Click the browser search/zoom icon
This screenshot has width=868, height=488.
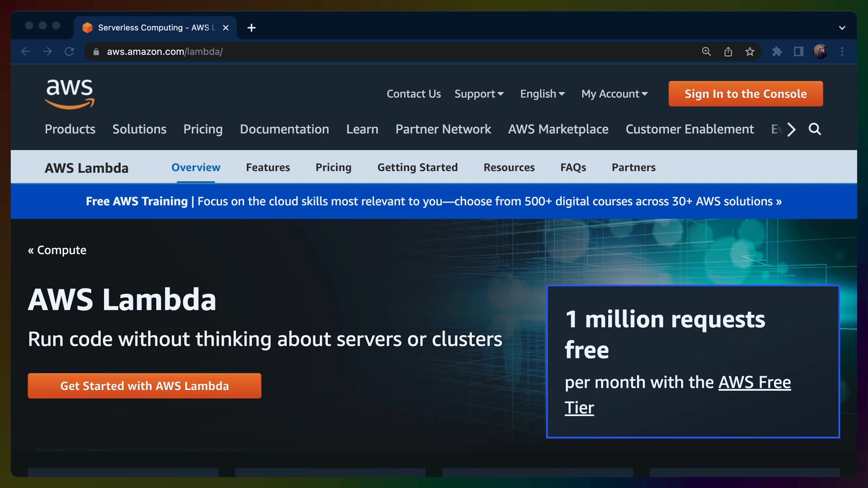coord(707,52)
